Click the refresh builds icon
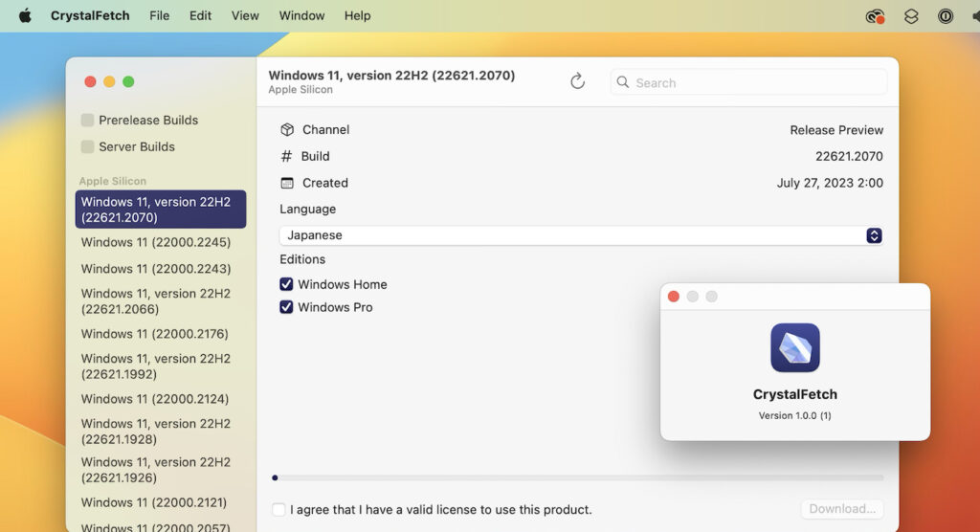The width and height of the screenshot is (980, 532). coord(577,81)
